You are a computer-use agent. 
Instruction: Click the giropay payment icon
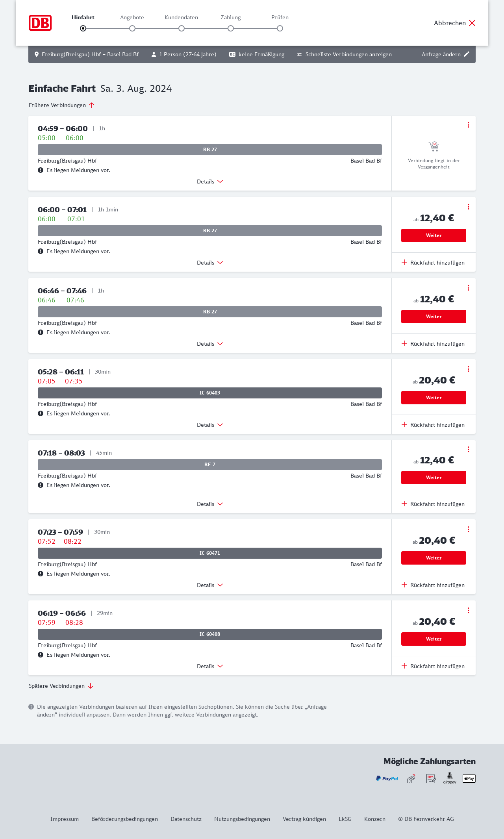pyautogui.click(x=450, y=778)
